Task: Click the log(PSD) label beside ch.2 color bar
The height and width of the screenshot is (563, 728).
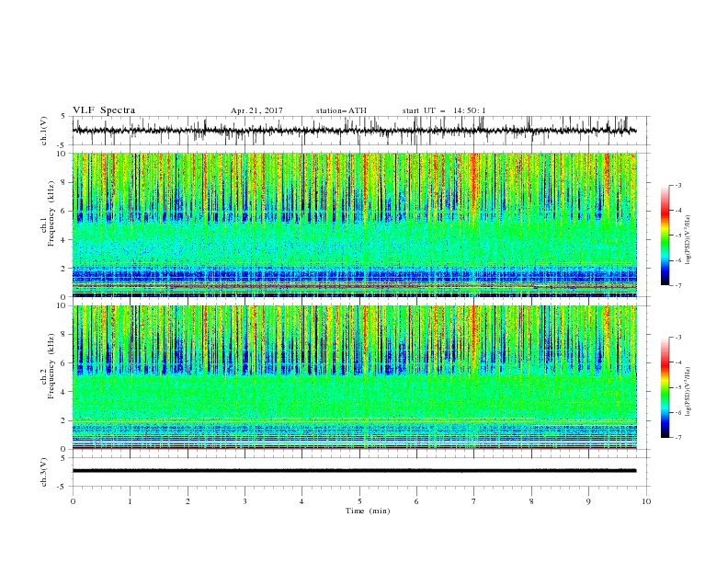Action: (x=688, y=391)
